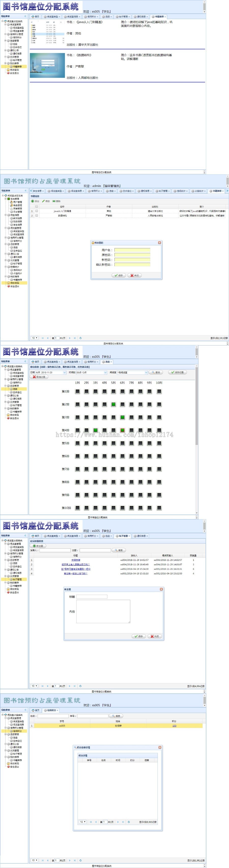Toggle seat 第1排 1列
The width and height of the screenshot is (229, 868).
click(78, 392)
